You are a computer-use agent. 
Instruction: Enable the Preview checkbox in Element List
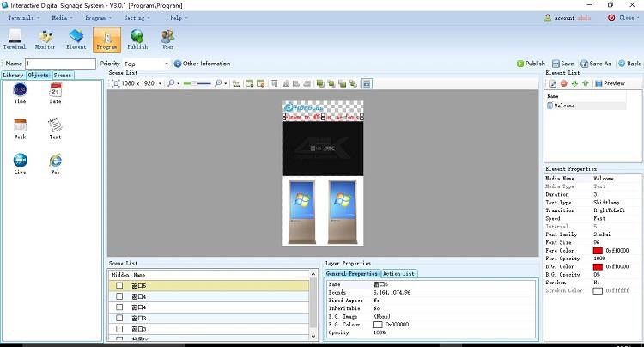598,83
